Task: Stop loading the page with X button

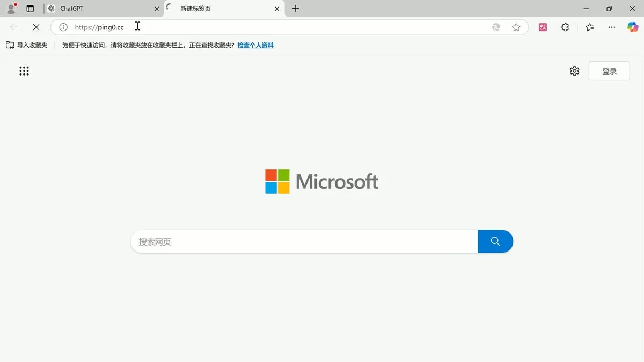Action: pos(36,27)
